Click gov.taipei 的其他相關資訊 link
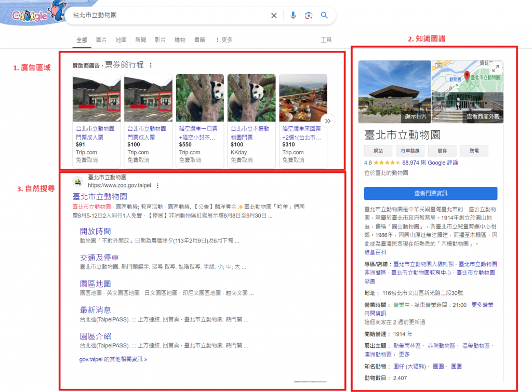Screen dimensions: 532x392 [x=113, y=359]
